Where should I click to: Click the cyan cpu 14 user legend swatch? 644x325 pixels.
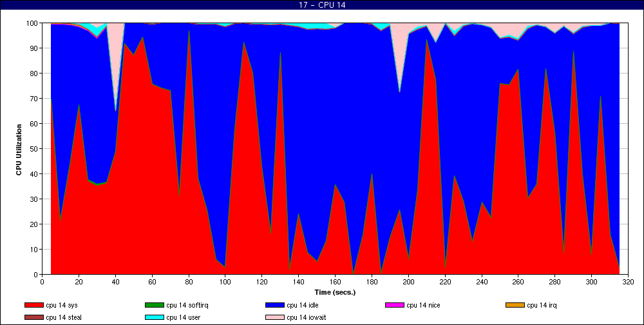[154, 317]
